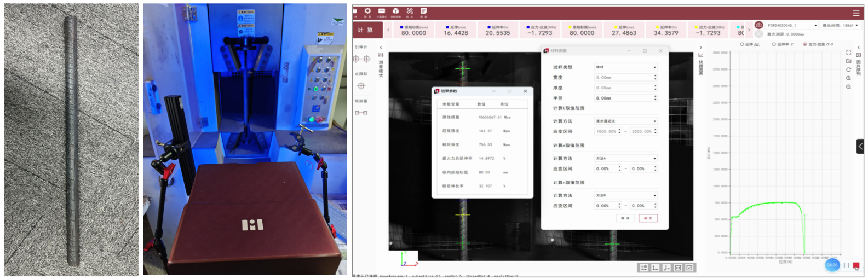
Task: Select the 线测量 line measurement tool icon
Action: pos(361,113)
